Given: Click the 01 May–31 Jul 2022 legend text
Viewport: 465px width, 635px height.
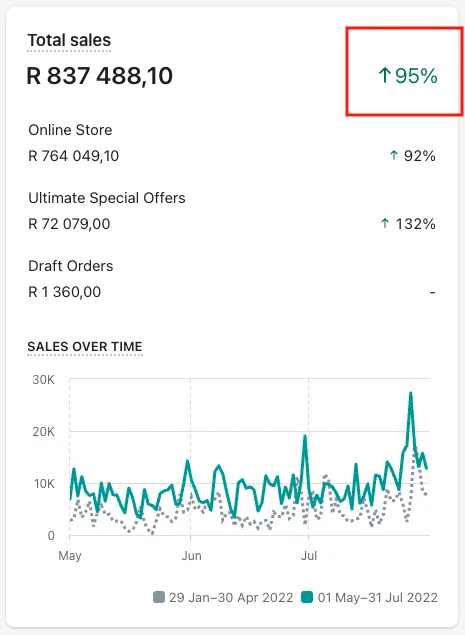Looking at the screenshot, I should point(378,597).
